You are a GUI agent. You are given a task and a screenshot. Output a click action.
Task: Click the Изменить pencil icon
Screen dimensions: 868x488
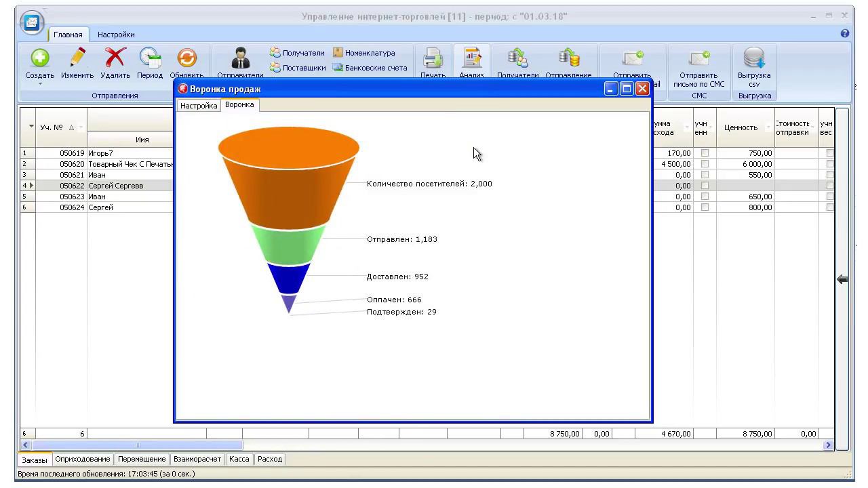tap(77, 58)
